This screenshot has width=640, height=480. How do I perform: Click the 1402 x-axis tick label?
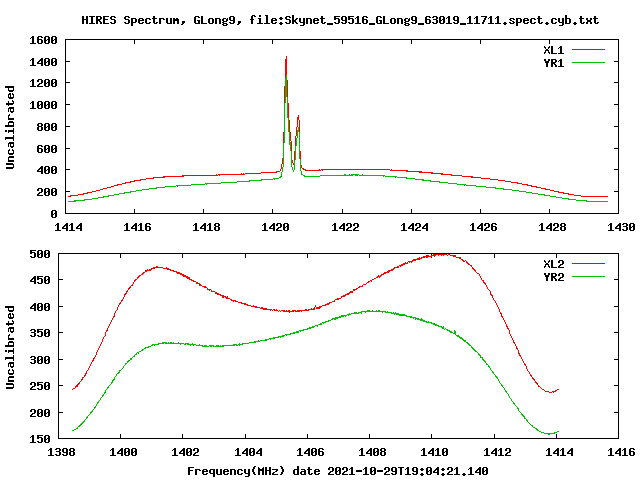tap(185, 452)
